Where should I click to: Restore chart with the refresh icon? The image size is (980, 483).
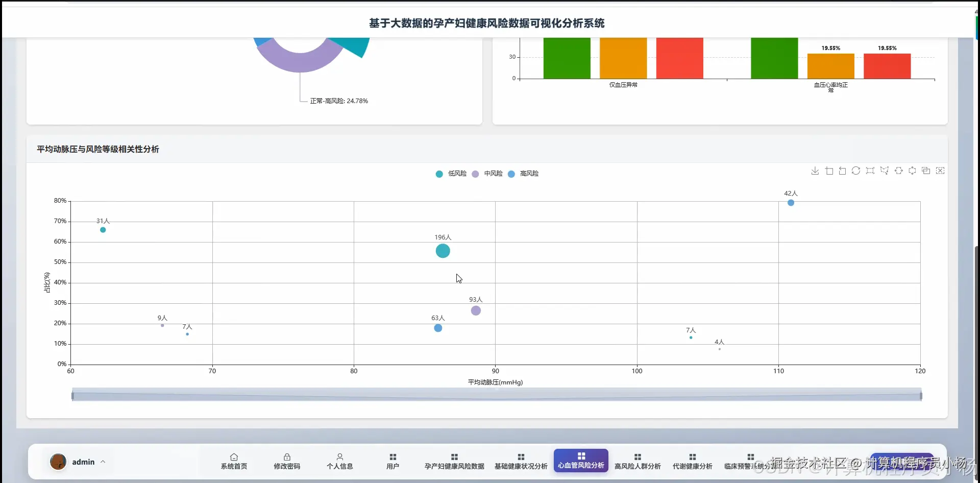pos(856,171)
